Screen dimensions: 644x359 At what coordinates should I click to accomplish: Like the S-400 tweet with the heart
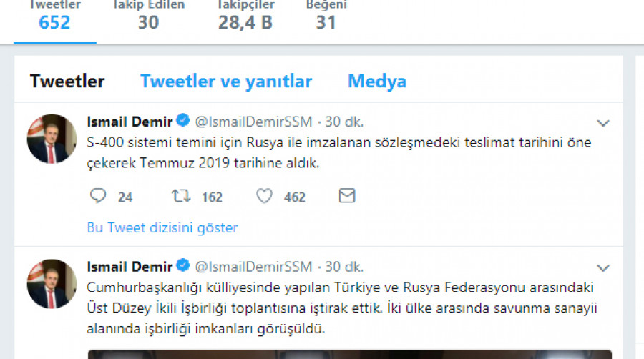264,196
